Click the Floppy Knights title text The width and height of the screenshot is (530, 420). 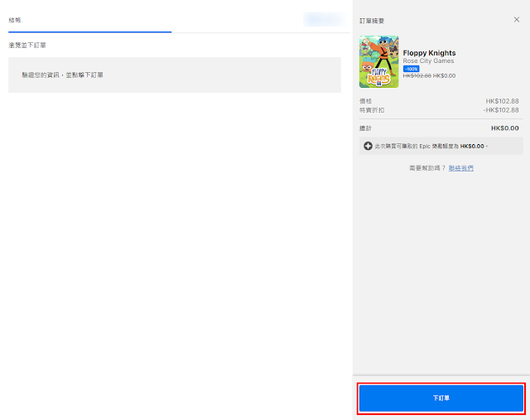pyautogui.click(x=429, y=53)
